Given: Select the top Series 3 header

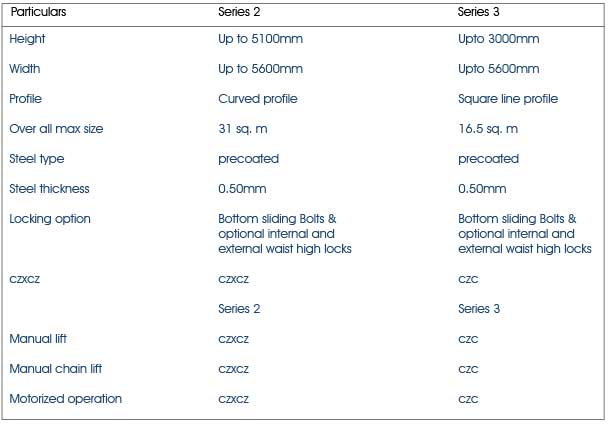Looking at the screenshot, I should click(x=478, y=12).
